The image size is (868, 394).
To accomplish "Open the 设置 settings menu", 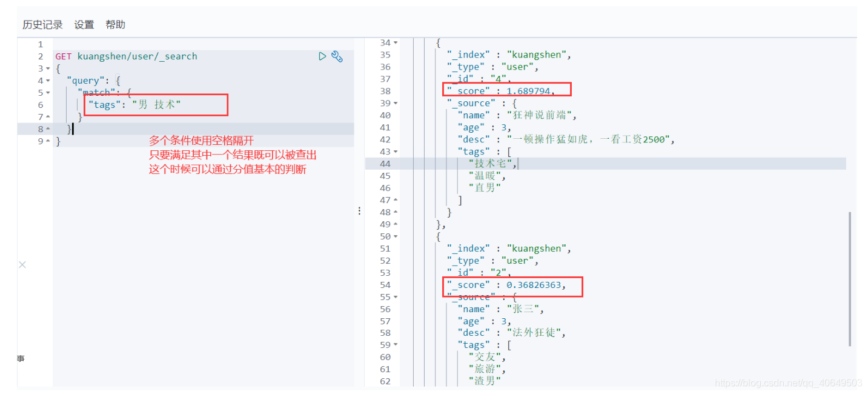I will [x=84, y=25].
